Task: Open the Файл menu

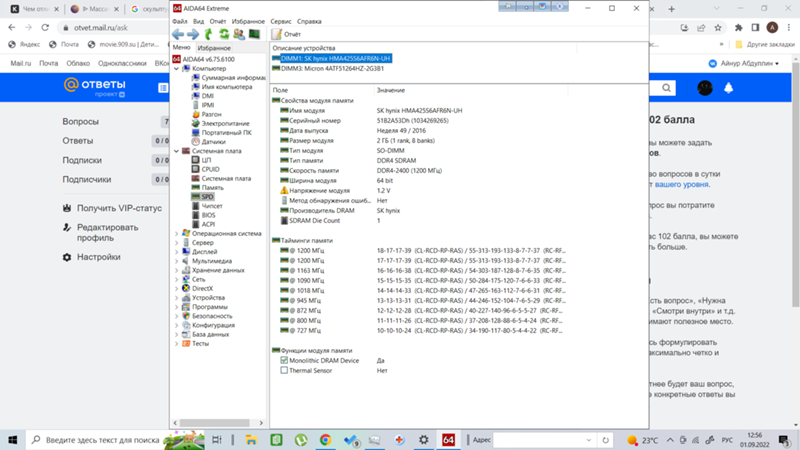Action: pos(180,21)
